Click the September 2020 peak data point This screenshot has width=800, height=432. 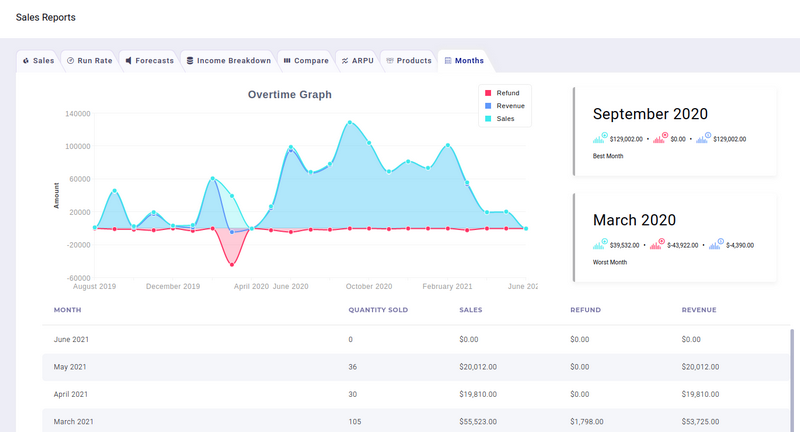349,122
